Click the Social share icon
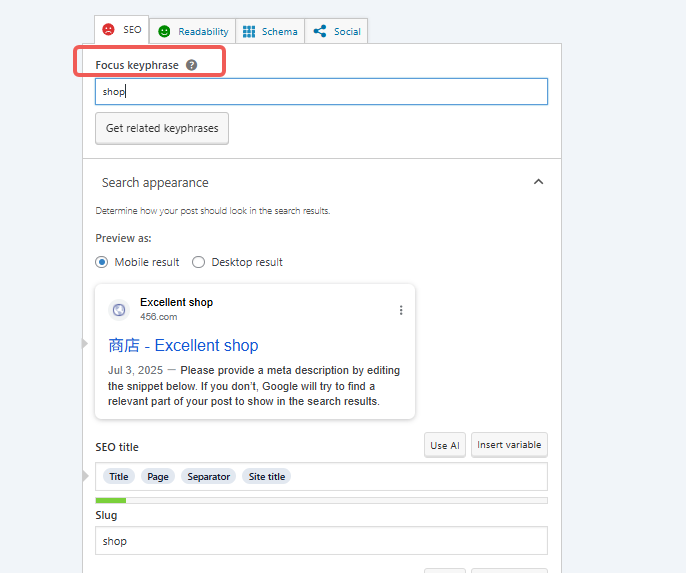 pos(320,31)
